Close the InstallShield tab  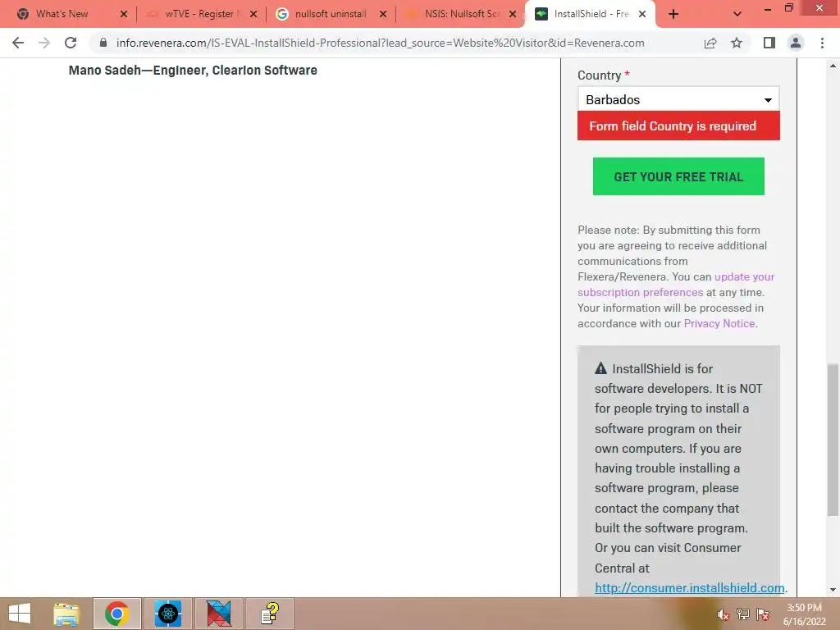(x=643, y=14)
